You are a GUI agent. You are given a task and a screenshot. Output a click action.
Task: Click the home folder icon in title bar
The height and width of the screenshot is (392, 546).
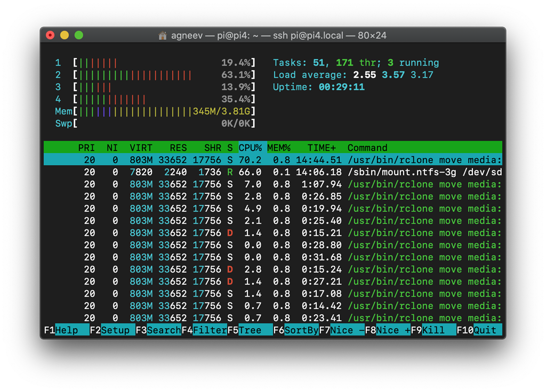[162, 36]
